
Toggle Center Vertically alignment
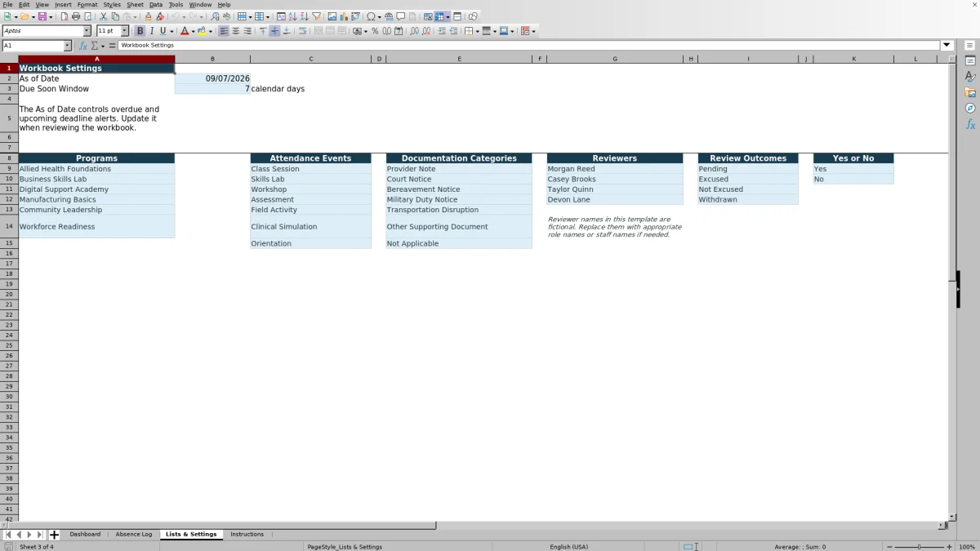tap(274, 31)
